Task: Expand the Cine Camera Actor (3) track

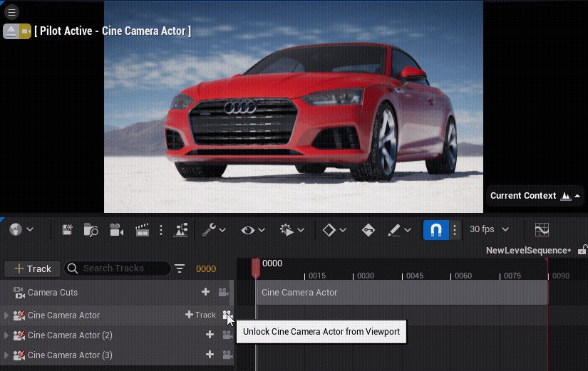Action: point(6,355)
